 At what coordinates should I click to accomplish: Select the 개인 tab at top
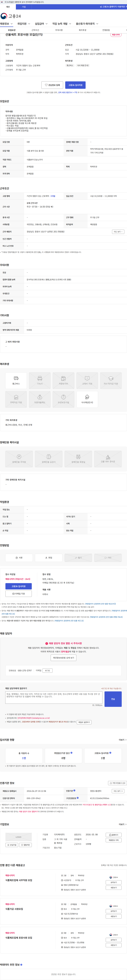coord(8,7)
